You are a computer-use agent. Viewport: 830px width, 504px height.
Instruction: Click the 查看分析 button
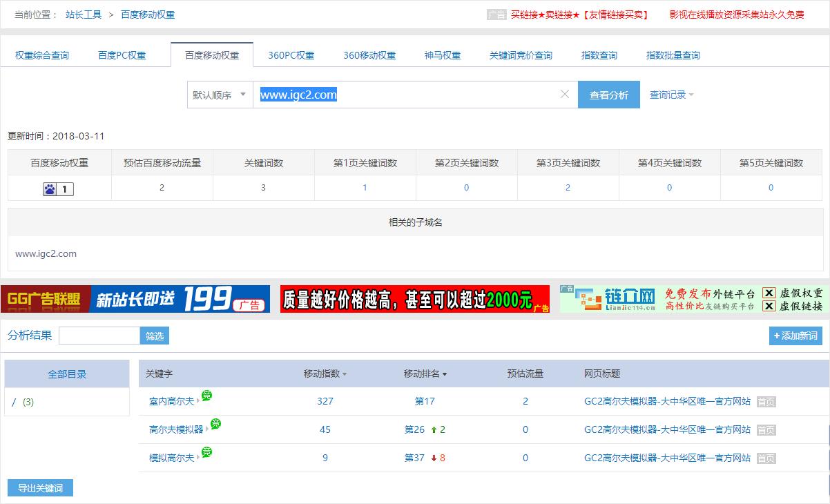pyautogui.click(x=608, y=95)
